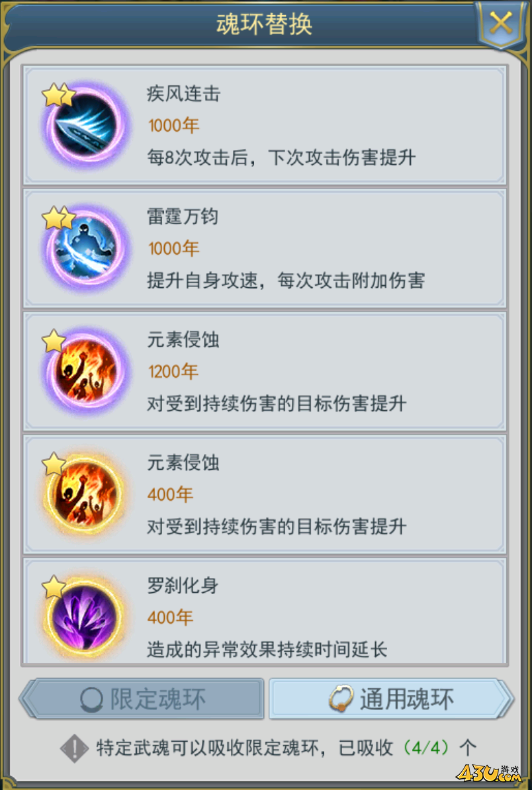The width and height of the screenshot is (532, 790).
Task: Select the 雷霆万钧 lightning figure icon
Action: pos(85,248)
